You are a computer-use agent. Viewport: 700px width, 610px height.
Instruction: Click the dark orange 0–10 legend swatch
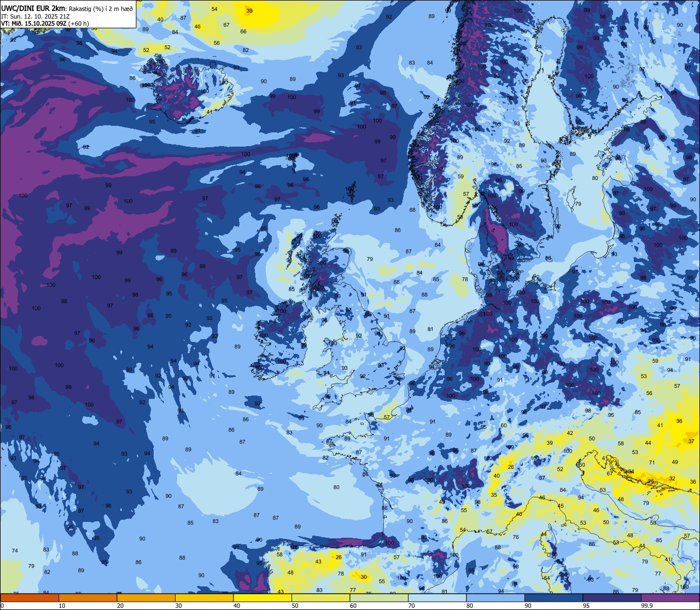tap(30, 597)
